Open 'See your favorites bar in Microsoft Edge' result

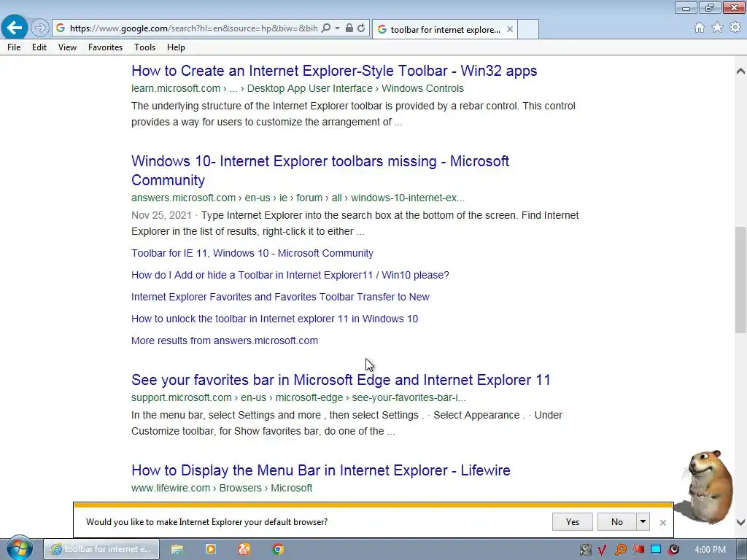(x=341, y=380)
